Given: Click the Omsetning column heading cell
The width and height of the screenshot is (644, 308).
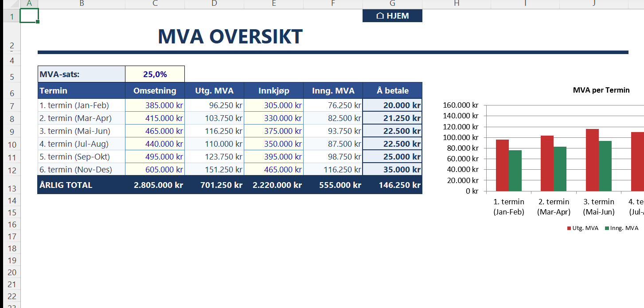Looking at the screenshot, I should click(155, 91).
